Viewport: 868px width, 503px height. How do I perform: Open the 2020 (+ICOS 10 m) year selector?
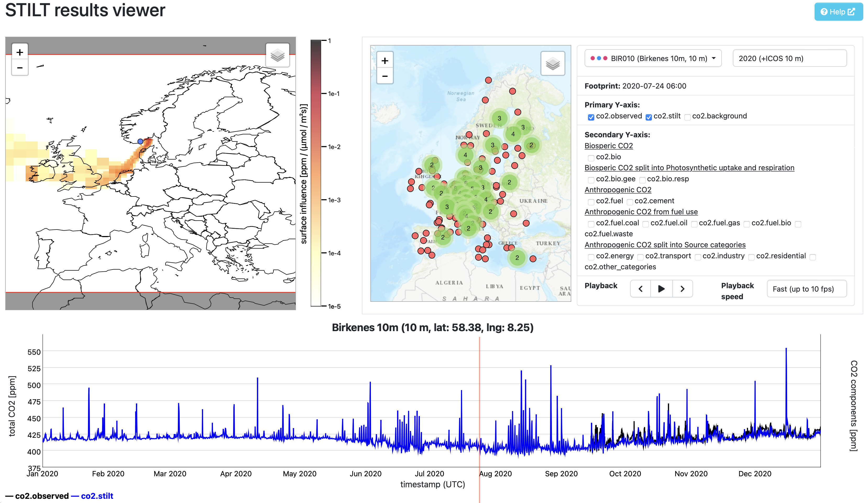point(789,59)
